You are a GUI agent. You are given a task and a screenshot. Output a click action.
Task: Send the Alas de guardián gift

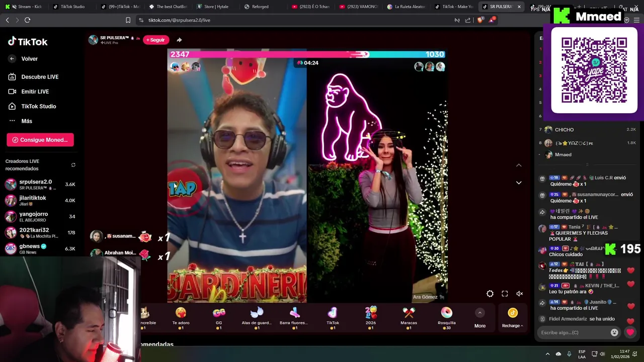tap(257, 318)
